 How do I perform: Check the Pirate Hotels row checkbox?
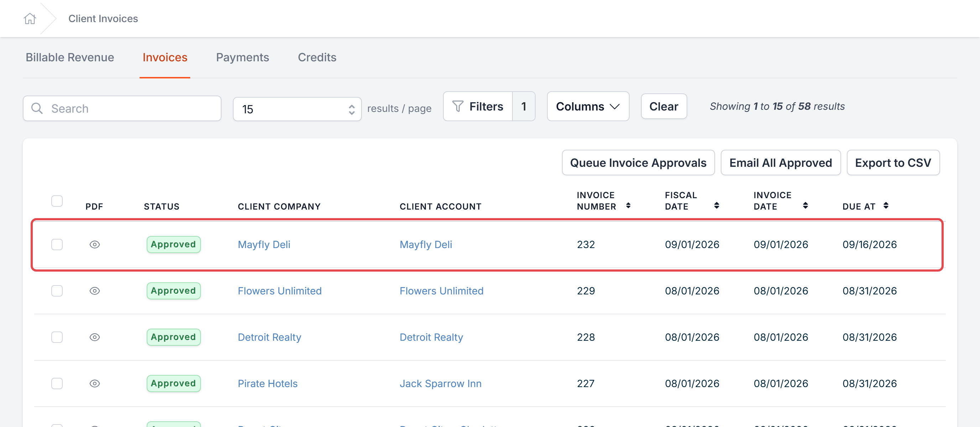tap(57, 384)
